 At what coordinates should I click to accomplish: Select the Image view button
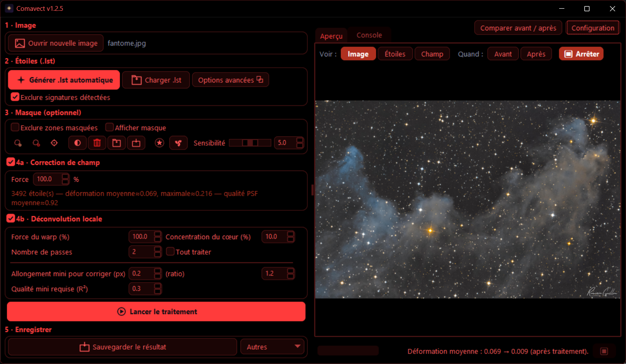pyautogui.click(x=358, y=54)
